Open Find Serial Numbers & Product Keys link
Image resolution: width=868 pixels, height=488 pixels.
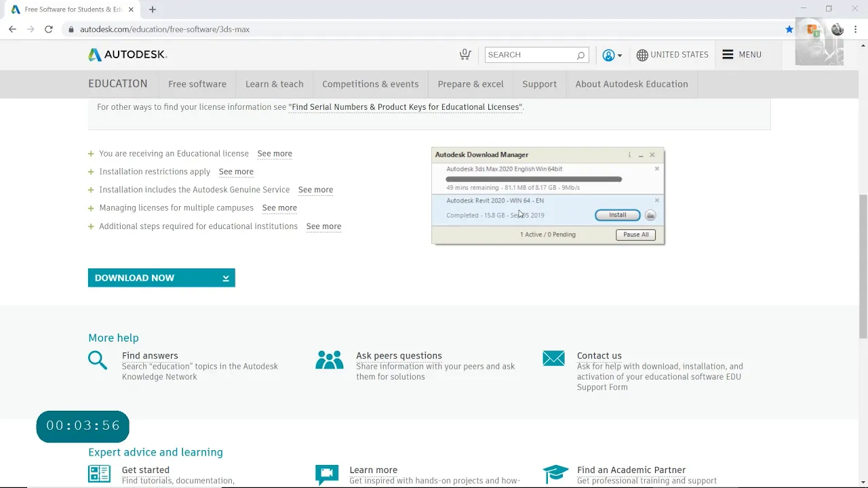point(406,107)
